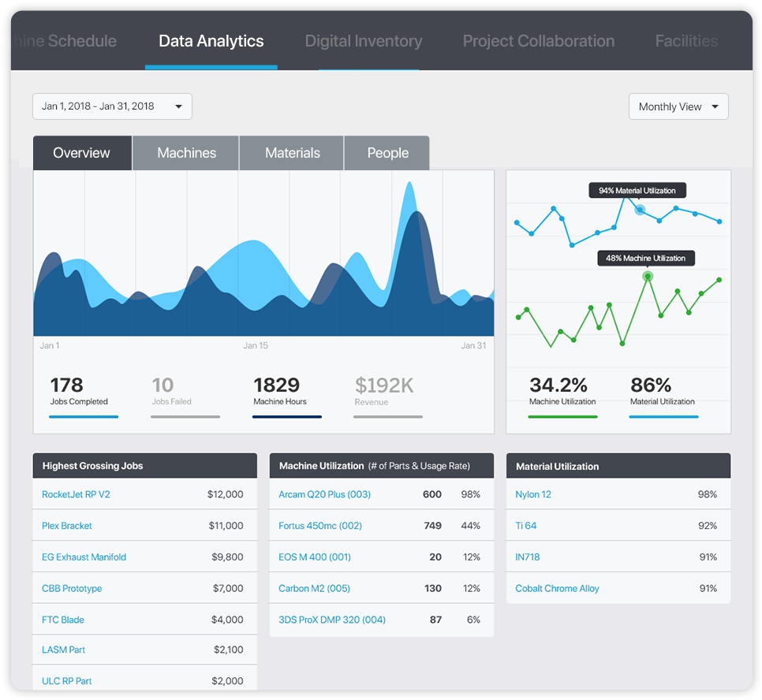Select the Materials tab

click(x=292, y=153)
